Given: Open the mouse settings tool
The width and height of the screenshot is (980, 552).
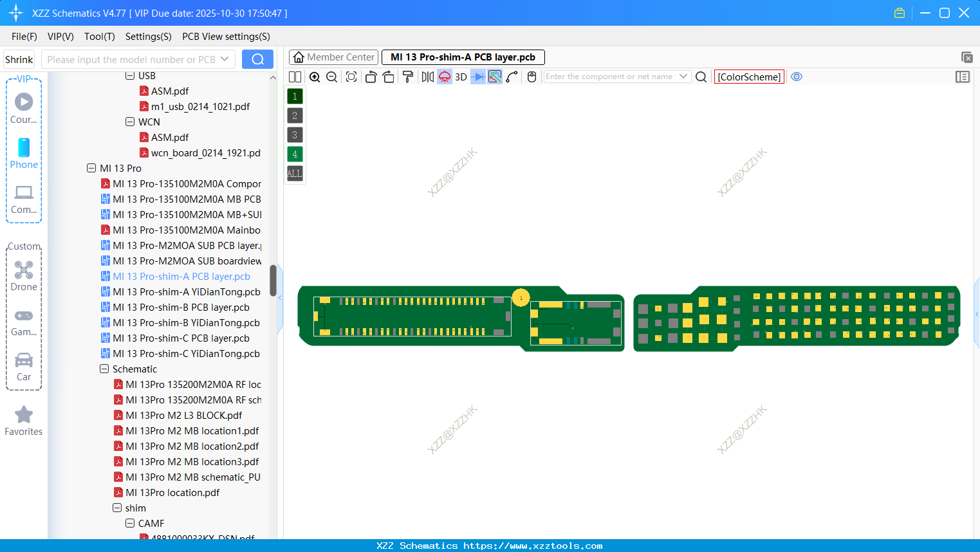Looking at the screenshot, I should pyautogui.click(x=532, y=77).
